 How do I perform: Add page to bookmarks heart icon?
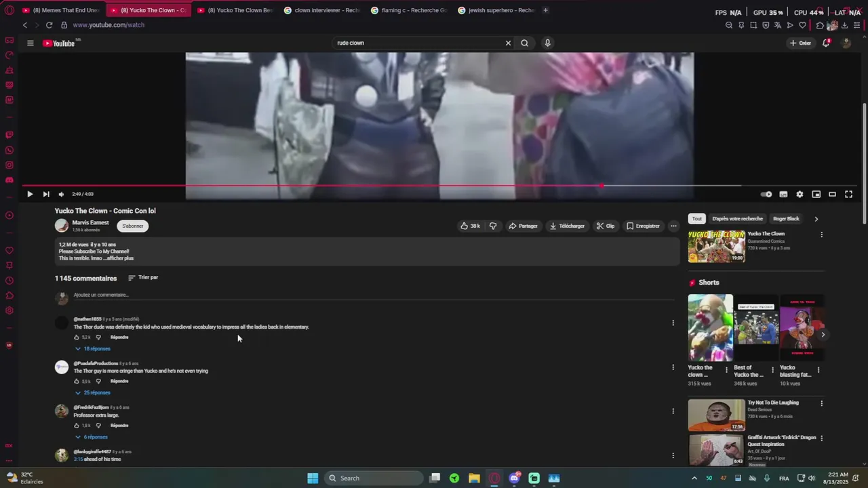(803, 25)
